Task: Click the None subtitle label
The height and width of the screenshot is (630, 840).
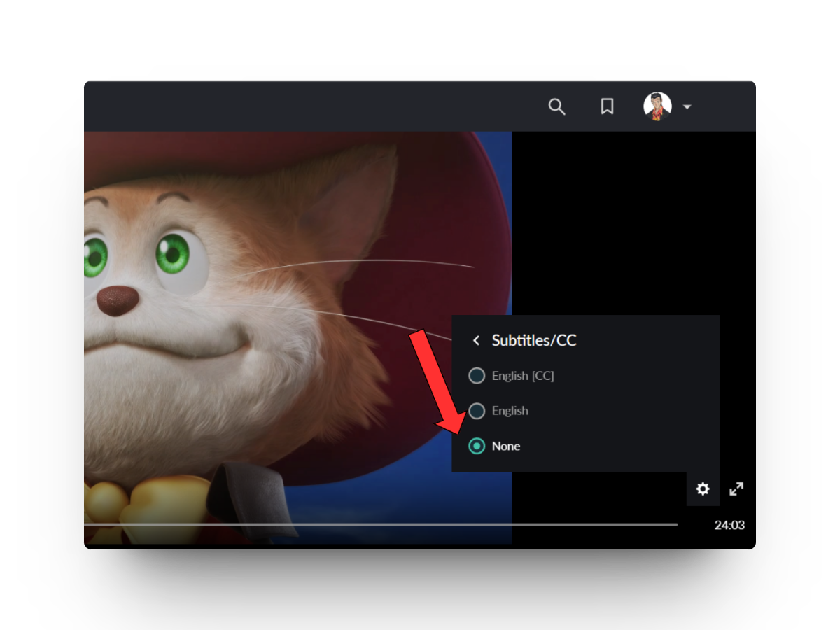Action: coord(505,446)
